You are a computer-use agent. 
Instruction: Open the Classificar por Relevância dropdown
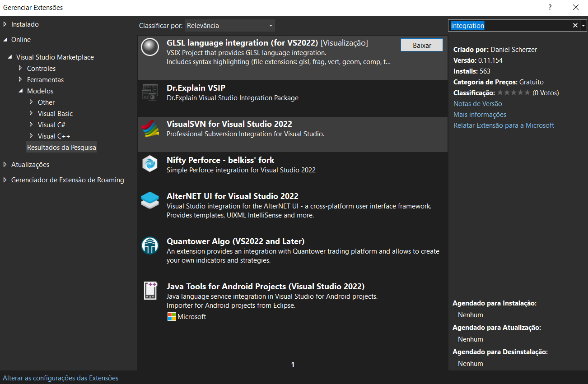pyautogui.click(x=230, y=26)
